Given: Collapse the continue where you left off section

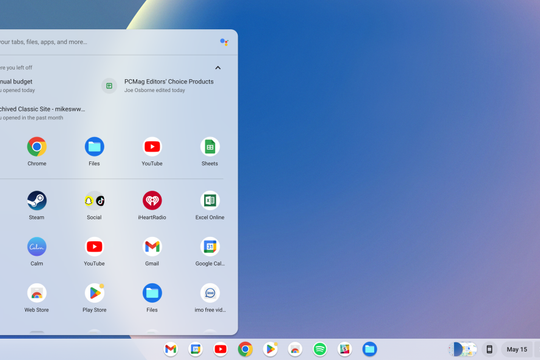Looking at the screenshot, I should point(218,68).
